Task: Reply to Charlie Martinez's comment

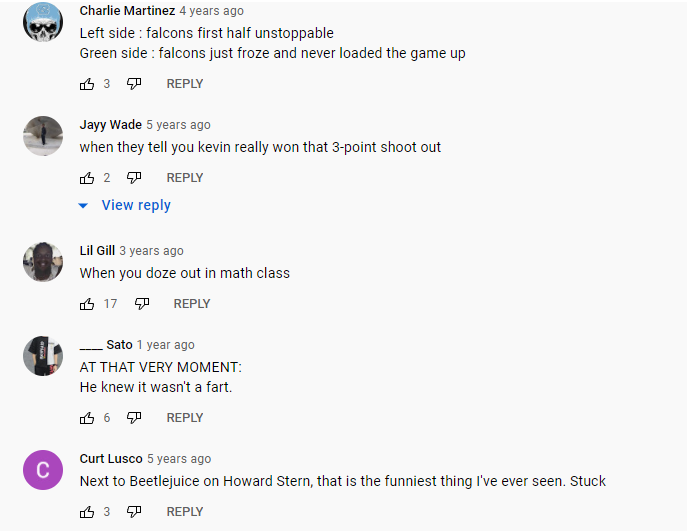Action: click(185, 84)
